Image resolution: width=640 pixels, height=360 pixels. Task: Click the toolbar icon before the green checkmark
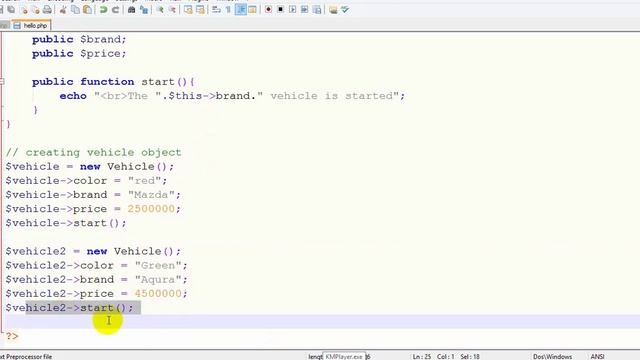(x=333, y=9)
